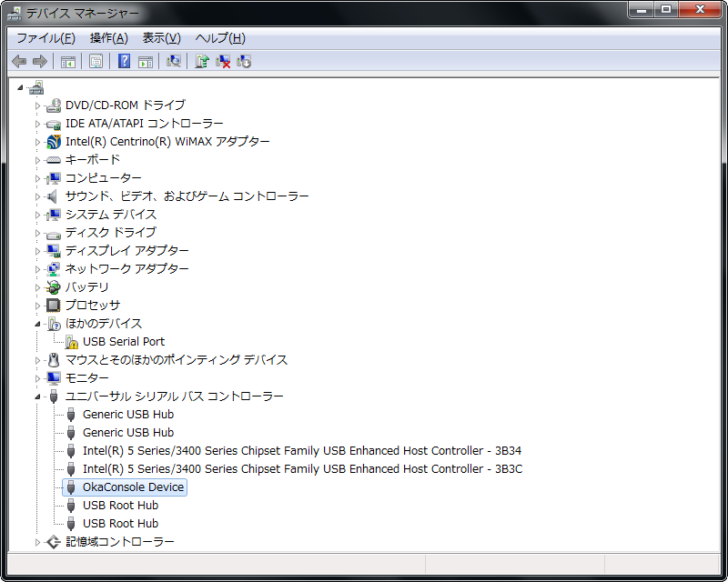Click Uninstall device icon with red X
The height and width of the screenshot is (582, 728).
pyautogui.click(x=223, y=61)
